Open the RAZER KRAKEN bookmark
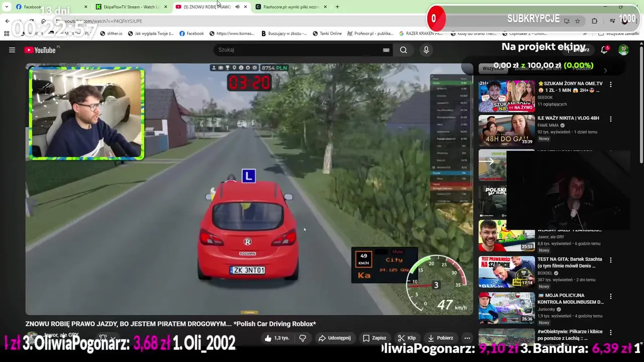Image resolution: width=644 pixels, height=362 pixels. 421,34
